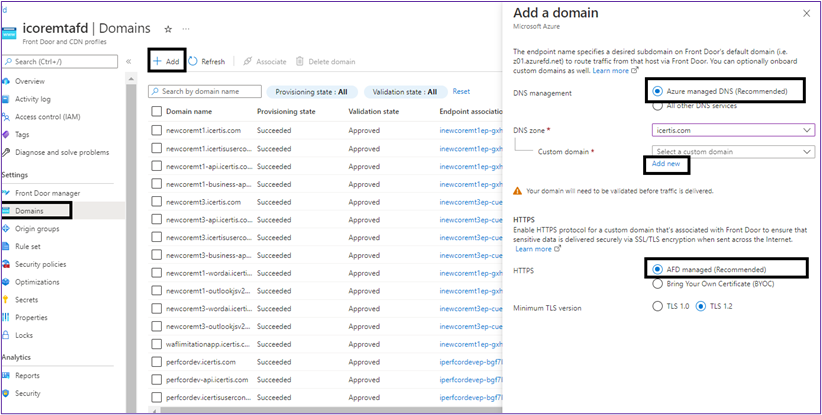Open Security policies in sidebar
The width and height of the screenshot is (822, 415).
point(40,264)
